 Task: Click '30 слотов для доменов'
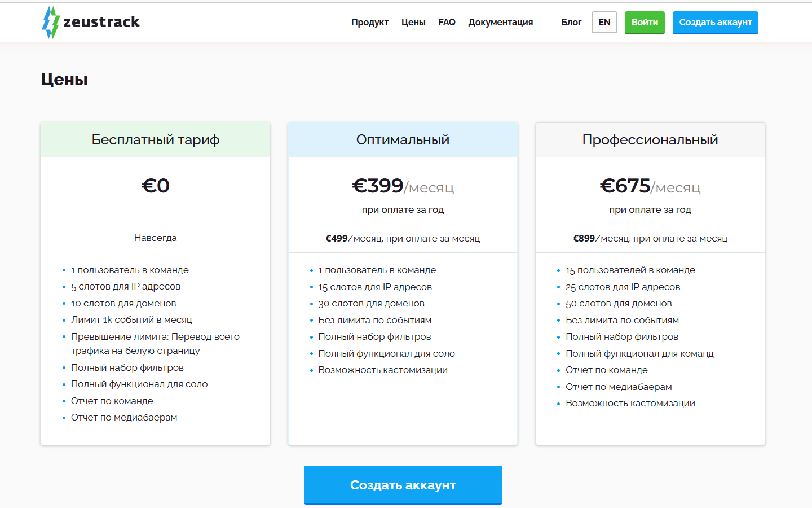coord(372,304)
